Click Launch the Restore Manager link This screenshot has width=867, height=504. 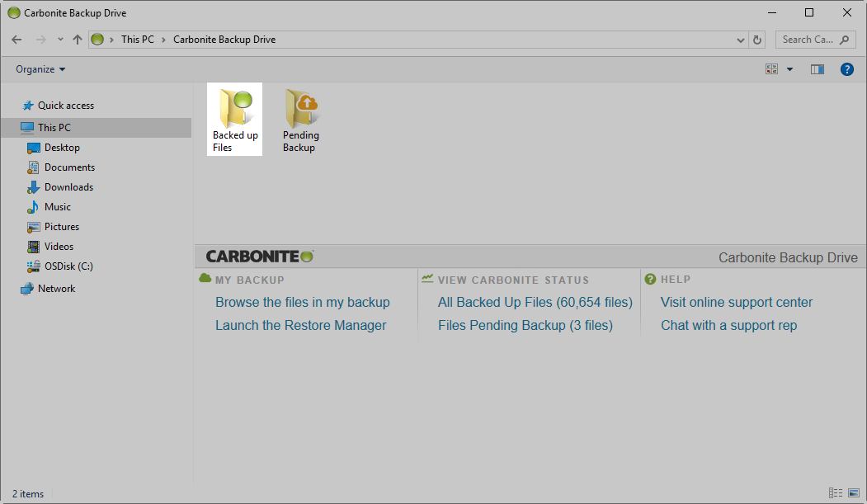[301, 326]
